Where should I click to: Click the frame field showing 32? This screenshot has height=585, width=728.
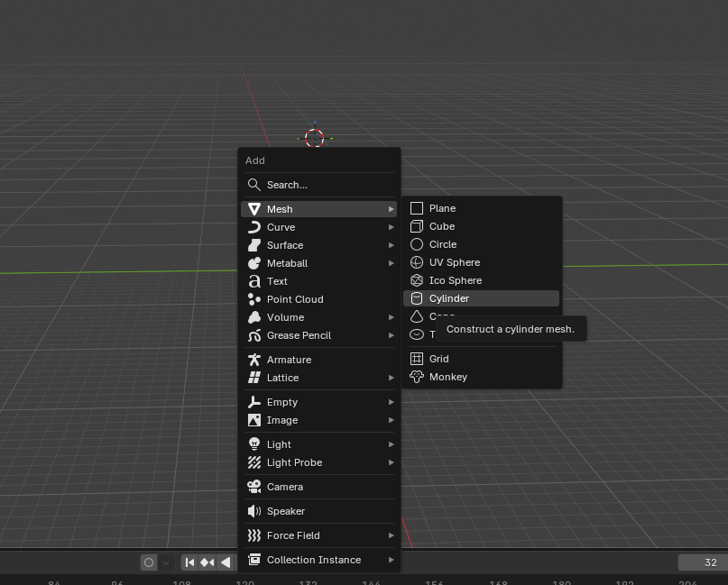(703, 562)
